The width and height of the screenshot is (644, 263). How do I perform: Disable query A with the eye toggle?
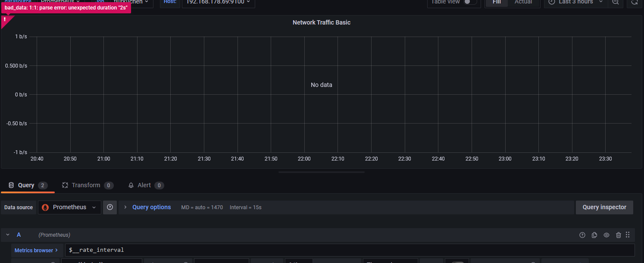[x=606, y=235]
